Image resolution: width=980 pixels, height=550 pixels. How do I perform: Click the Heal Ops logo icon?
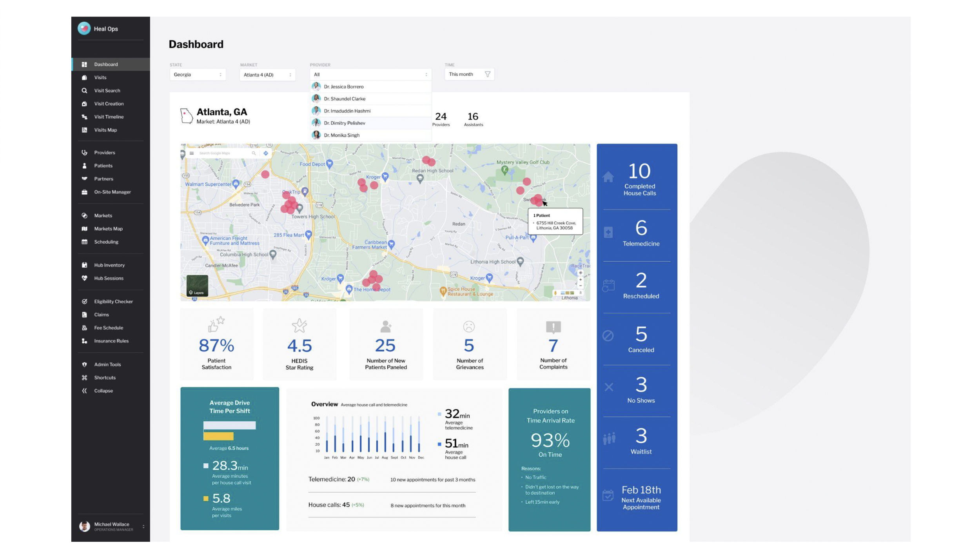(x=84, y=28)
